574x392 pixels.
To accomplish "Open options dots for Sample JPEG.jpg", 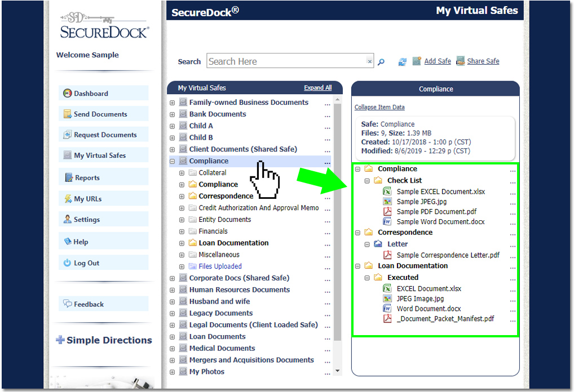I will point(513,203).
